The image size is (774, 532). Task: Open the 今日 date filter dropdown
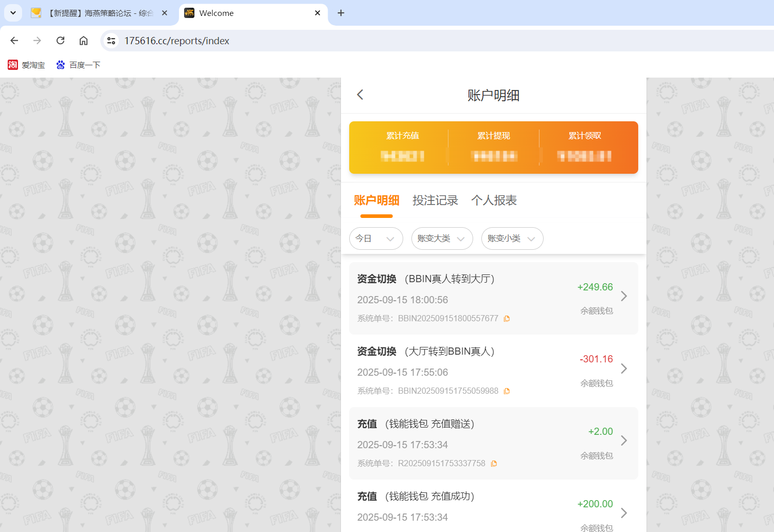(376, 238)
